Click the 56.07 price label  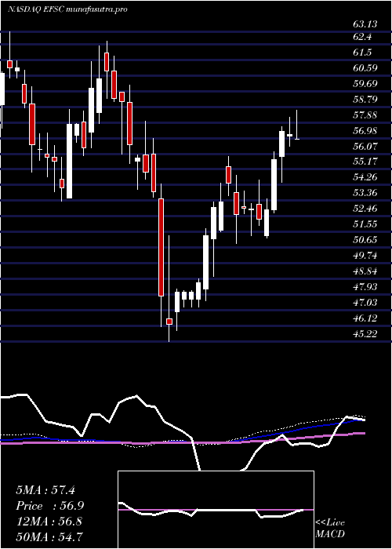click(365, 147)
